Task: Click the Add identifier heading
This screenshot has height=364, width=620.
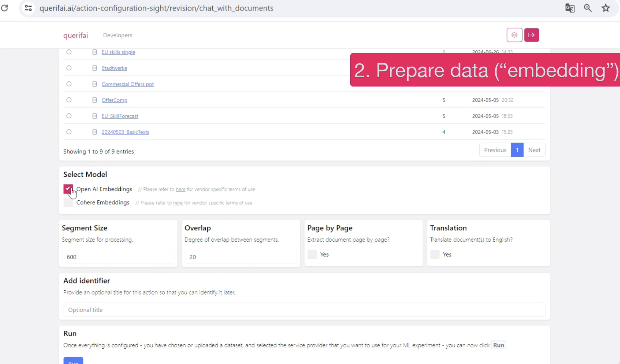Action: pyautogui.click(x=87, y=281)
